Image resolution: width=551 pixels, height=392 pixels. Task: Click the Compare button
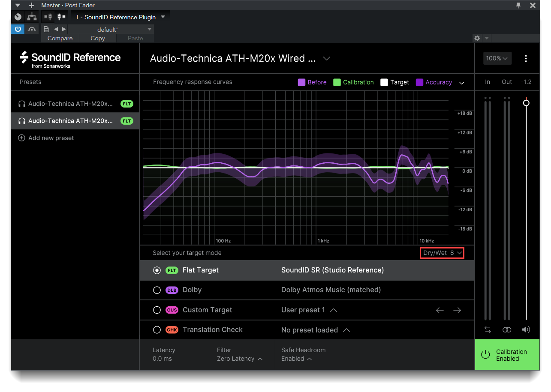pos(60,38)
